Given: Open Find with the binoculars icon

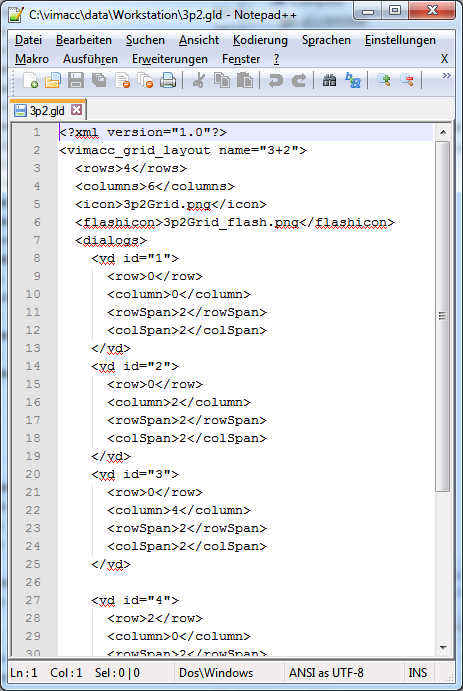Looking at the screenshot, I should pyautogui.click(x=329, y=81).
